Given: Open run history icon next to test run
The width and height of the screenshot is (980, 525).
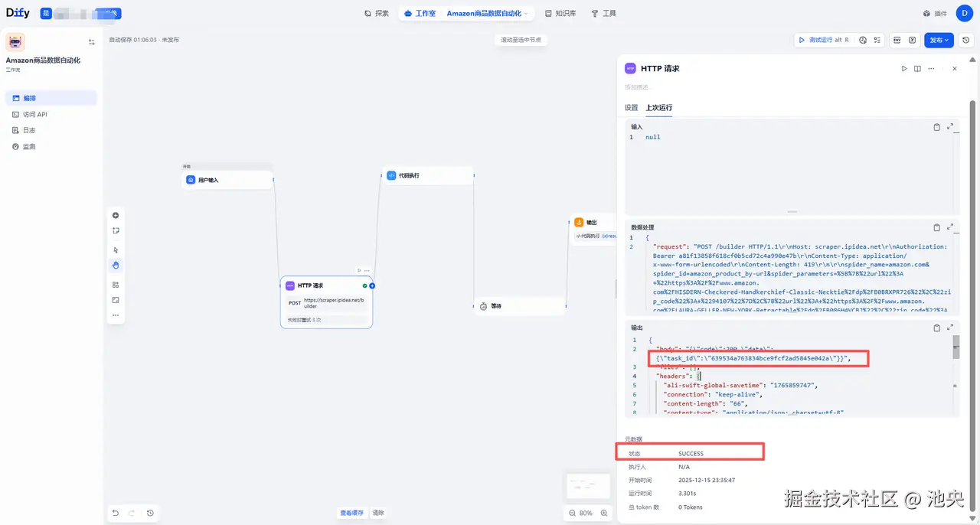Looking at the screenshot, I should 863,40.
